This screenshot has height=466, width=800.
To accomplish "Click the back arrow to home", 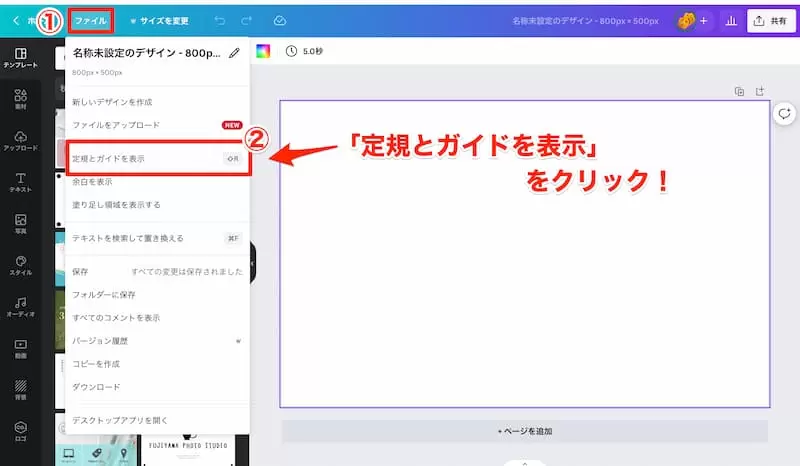I will (x=16, y=20).
